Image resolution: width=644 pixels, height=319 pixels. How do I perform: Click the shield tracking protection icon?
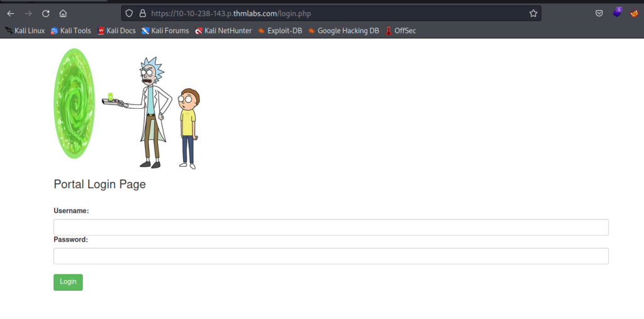(130, 13)
